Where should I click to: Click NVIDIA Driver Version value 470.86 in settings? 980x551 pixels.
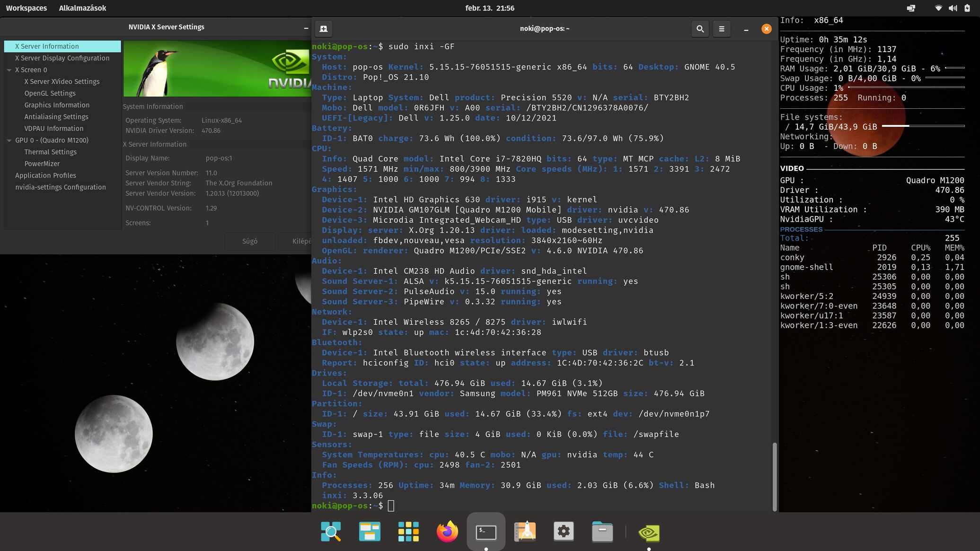[211, 131]
